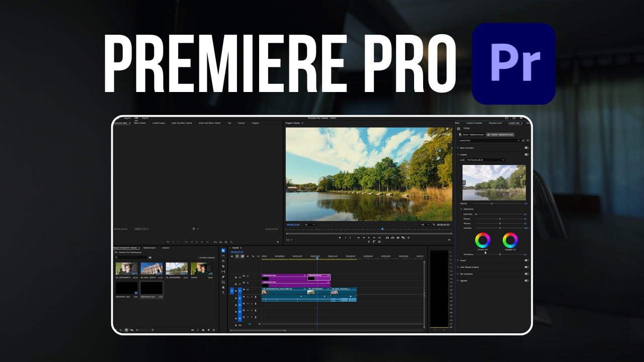Toggle Vignette section on or off
This screenshot has height=362, width=644.
(x=526, y=281)
